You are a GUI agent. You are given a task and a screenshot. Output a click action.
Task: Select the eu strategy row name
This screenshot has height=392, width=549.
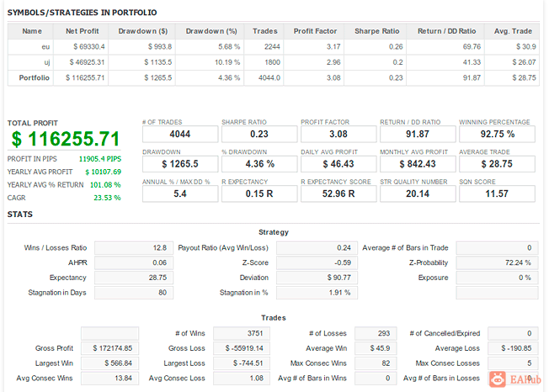[45, 47]
